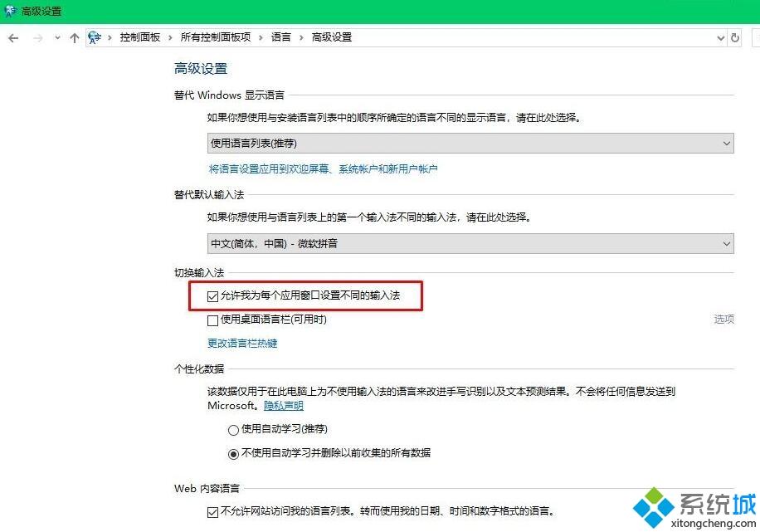Expand the address bar history dropdown
760x532 pixels.
[x=721, y=38]
